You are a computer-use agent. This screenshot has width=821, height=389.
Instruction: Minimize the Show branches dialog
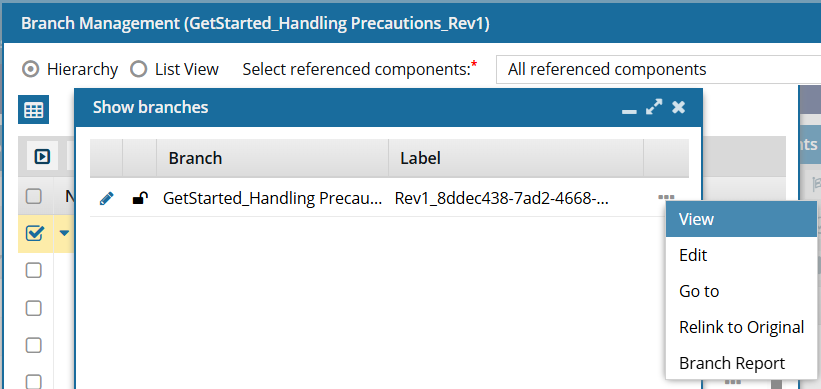click(x=629, y=111)
